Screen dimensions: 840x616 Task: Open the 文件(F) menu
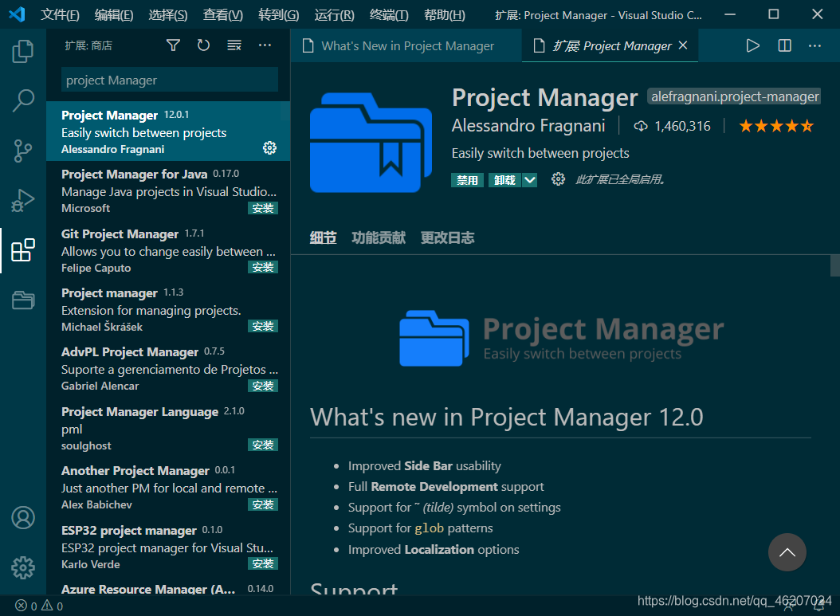(60, 15)
